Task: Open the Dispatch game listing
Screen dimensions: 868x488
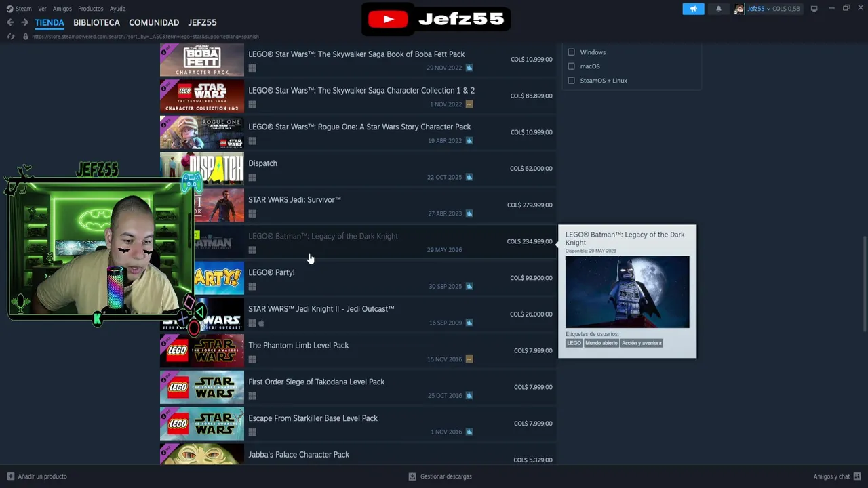Action: click(x=358, y=169)
